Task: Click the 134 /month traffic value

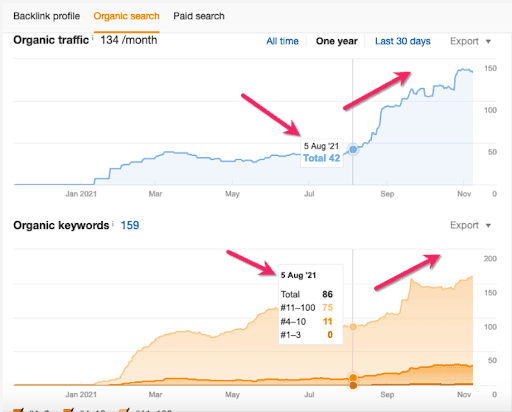Action: [129, 40]
